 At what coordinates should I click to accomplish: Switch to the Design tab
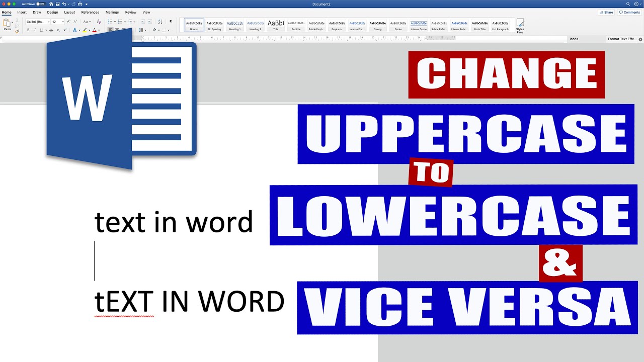click(x=52, y=12)
